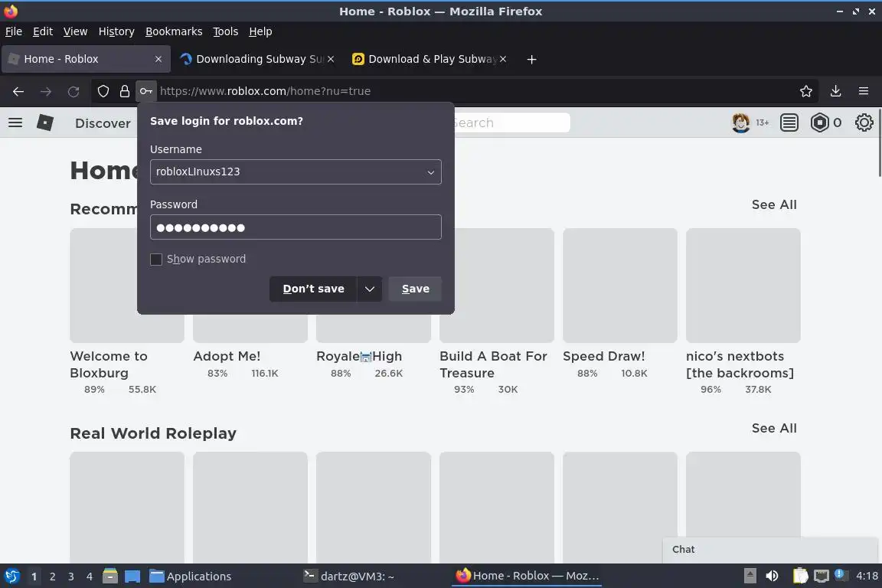Click the clipboard tray icon
The image size is (882, 588).
800,576
